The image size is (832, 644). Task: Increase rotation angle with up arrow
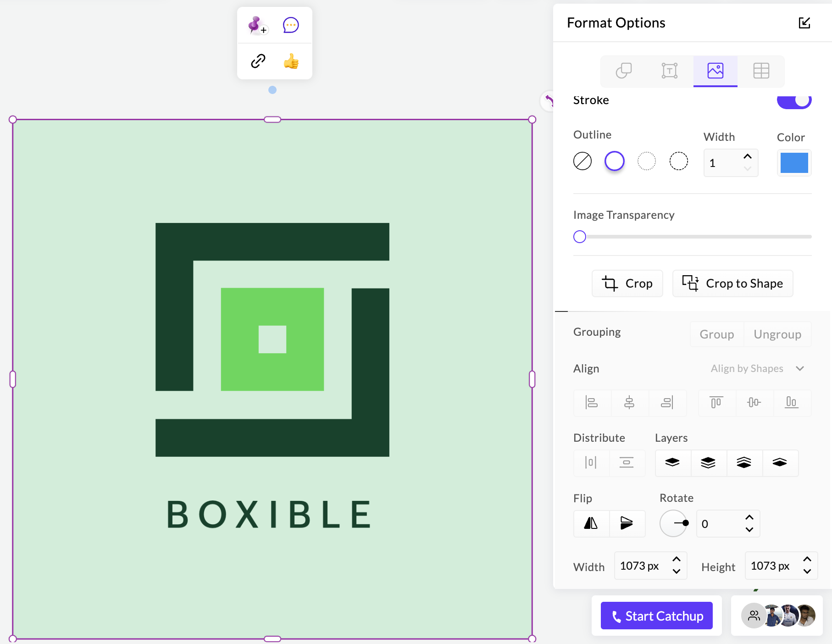(749, 518)
